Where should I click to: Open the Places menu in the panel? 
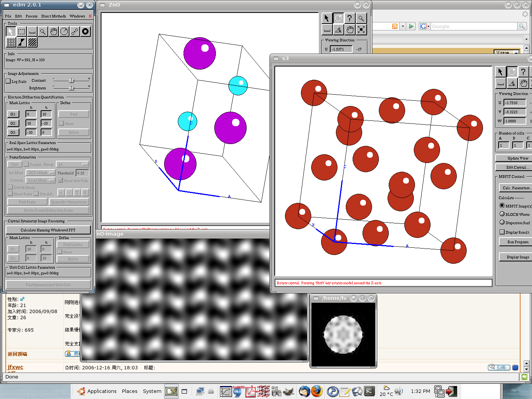point(130,391)
